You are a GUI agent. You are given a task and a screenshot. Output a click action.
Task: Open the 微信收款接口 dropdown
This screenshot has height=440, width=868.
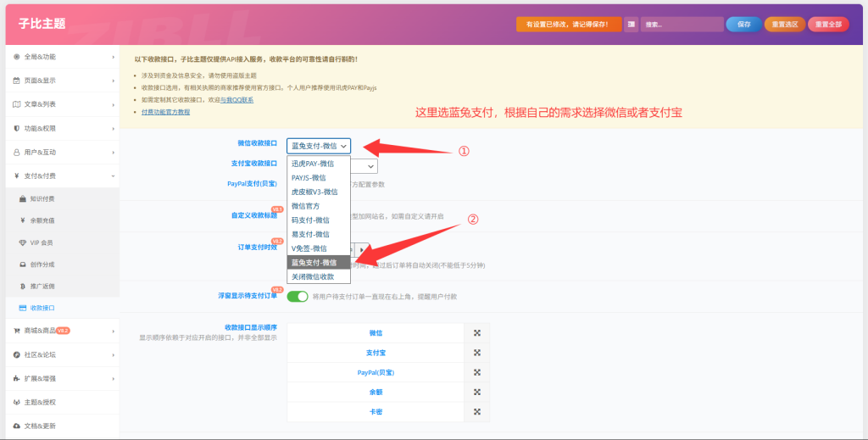319,146
